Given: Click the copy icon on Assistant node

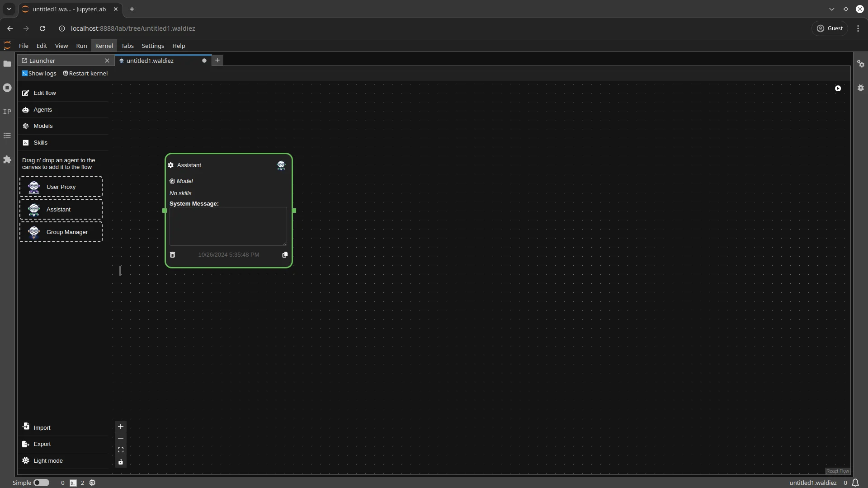Looking at the screenshot, I should click(x=285, y=254).
